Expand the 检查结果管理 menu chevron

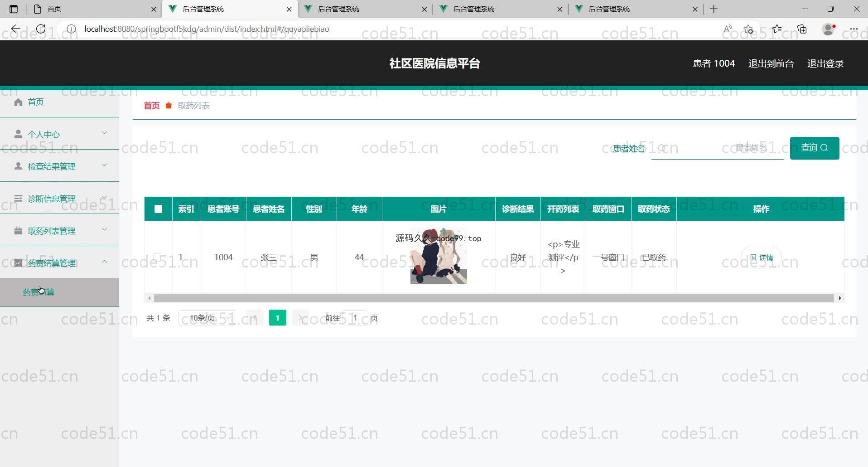[x=104, y=165]
